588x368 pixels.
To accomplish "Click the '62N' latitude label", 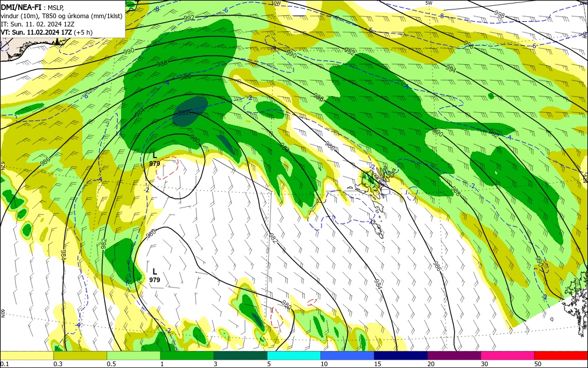I will (x=2, y=165).
